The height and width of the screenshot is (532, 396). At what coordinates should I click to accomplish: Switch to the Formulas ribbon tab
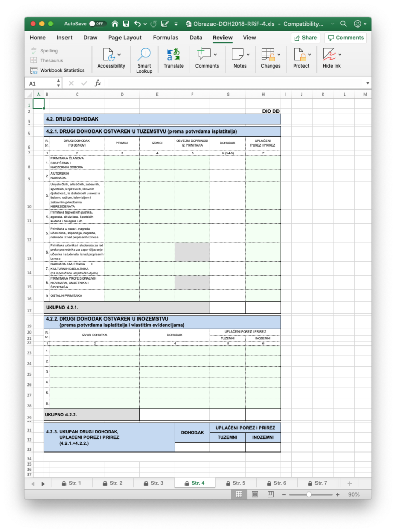(x=165, y=38)
